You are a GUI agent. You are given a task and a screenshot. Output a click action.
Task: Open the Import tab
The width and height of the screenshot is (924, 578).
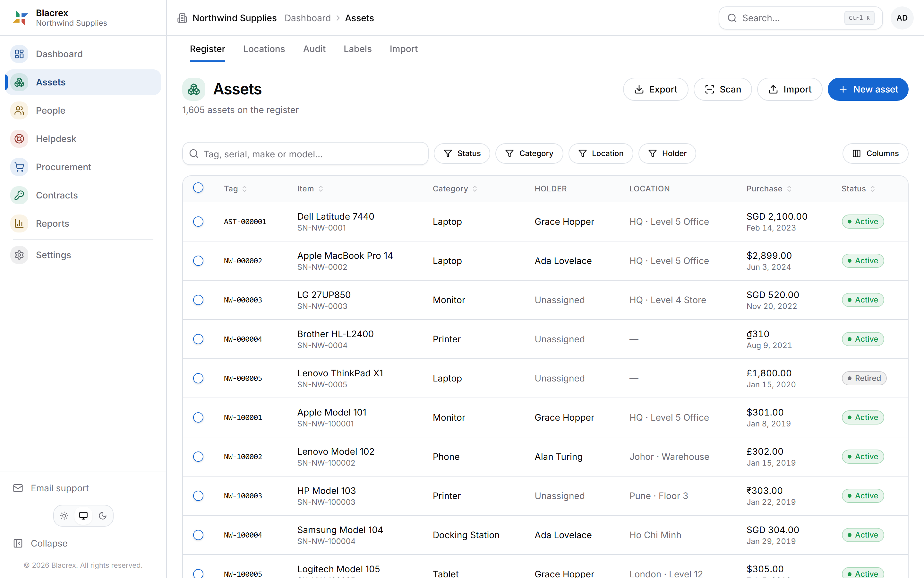(x=404, y=49)
